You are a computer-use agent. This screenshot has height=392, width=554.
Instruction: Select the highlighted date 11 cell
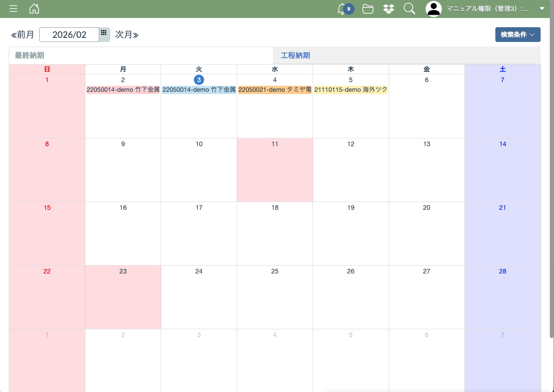(x=275, y=170)
